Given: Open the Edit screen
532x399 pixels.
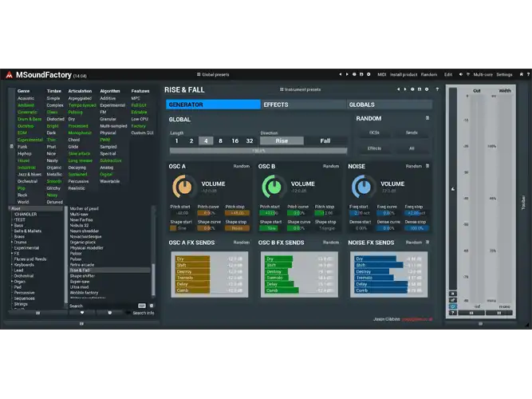Looking at the screenshot, I should click(448, 74).
